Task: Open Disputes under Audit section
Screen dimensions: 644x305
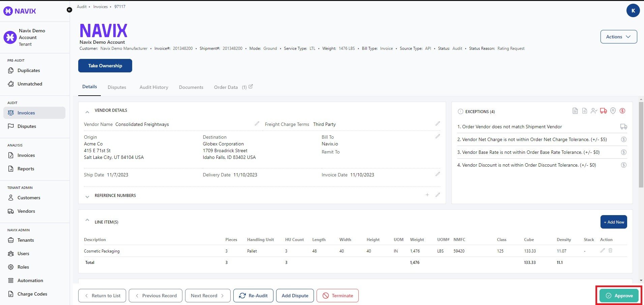Action: [x=34, y=126]
